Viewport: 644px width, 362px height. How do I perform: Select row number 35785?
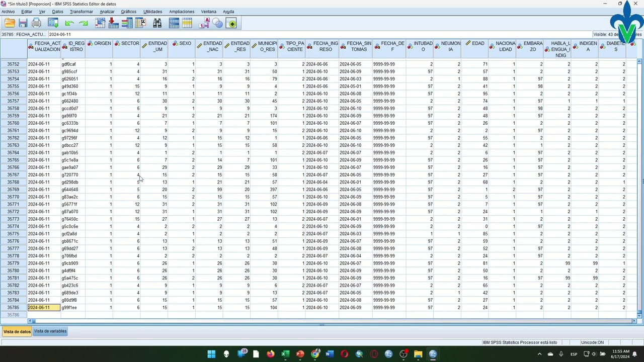tap(14, 308)
